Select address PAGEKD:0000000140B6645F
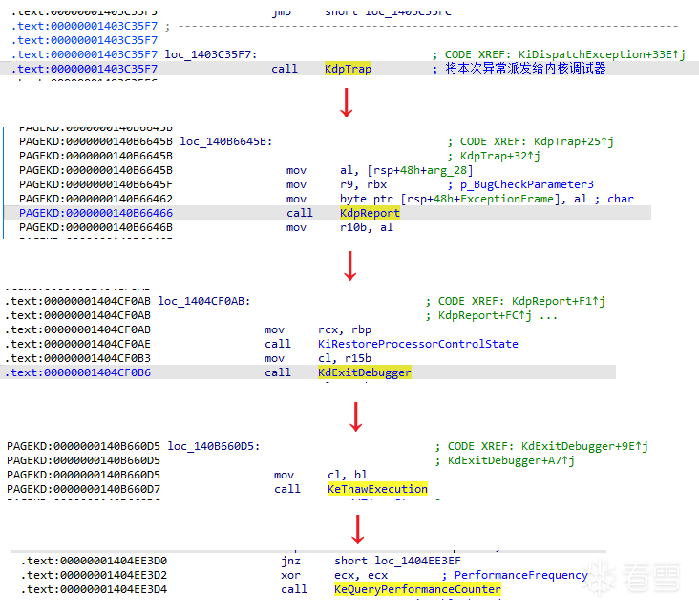This screenshot has width=699, height=616. [95, 184]
